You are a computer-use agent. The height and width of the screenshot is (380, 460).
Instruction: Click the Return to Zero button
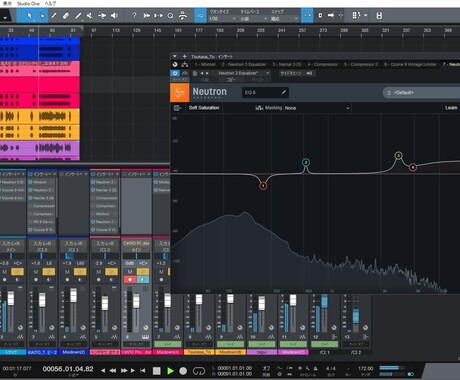[x=143, y=370]
